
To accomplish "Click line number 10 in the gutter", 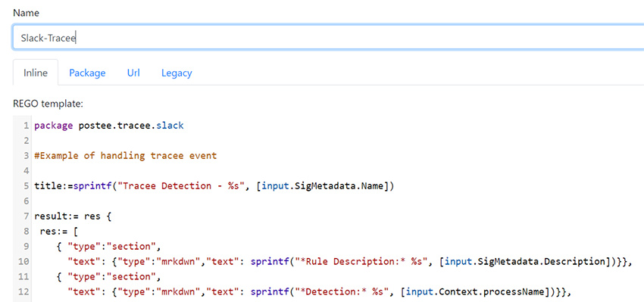I will coord(23,261).
